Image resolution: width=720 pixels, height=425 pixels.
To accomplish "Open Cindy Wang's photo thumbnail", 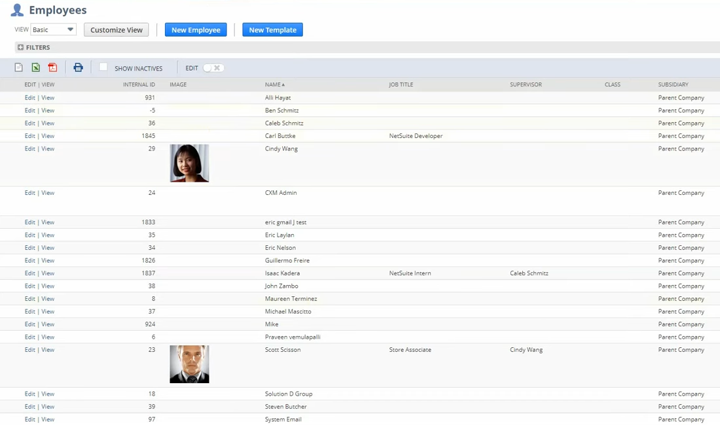I will point(189,163).
